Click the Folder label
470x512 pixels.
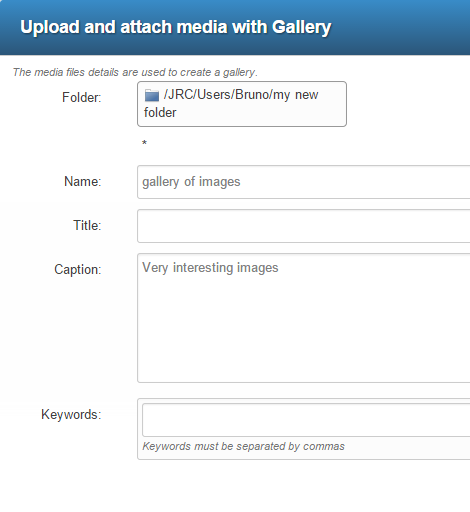pos(82,98)
